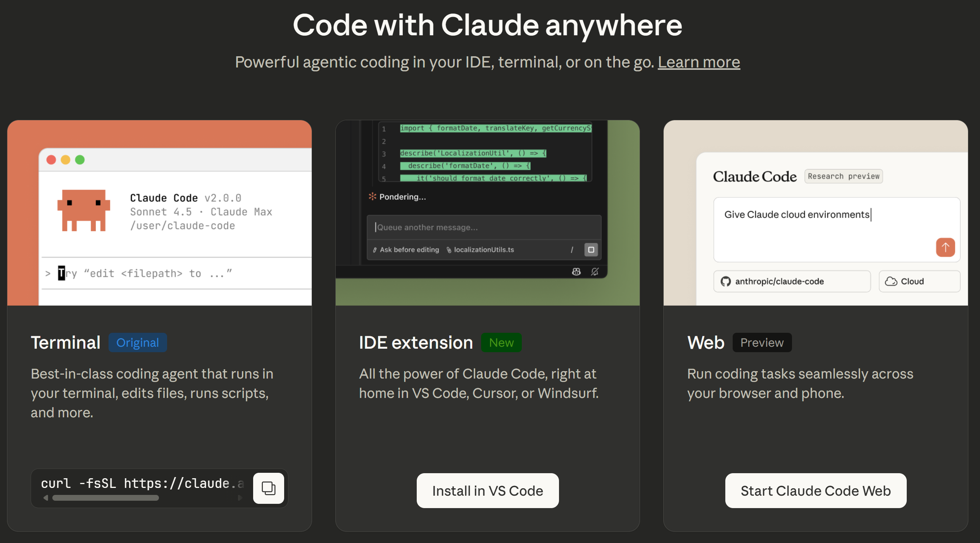
Task: Click the All the power of Claude Code description
Action: point(479,383)
